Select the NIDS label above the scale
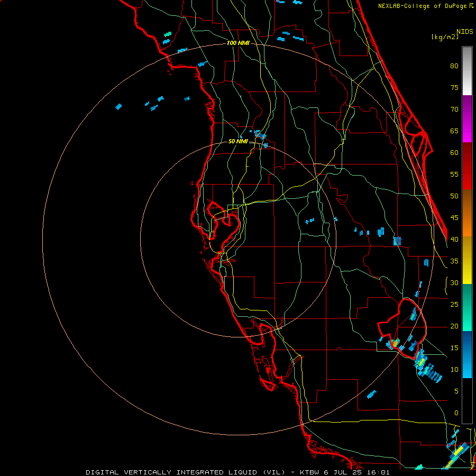 pos(465,32)
